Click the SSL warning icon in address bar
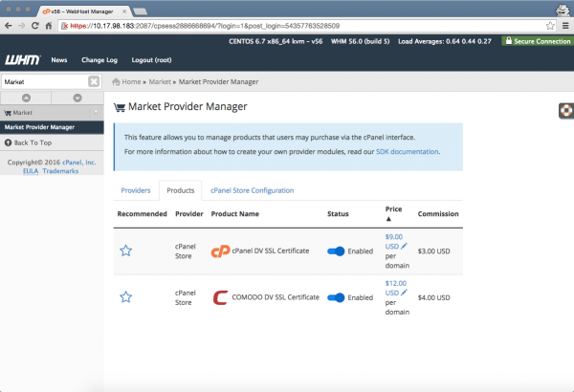 [65, 26]
